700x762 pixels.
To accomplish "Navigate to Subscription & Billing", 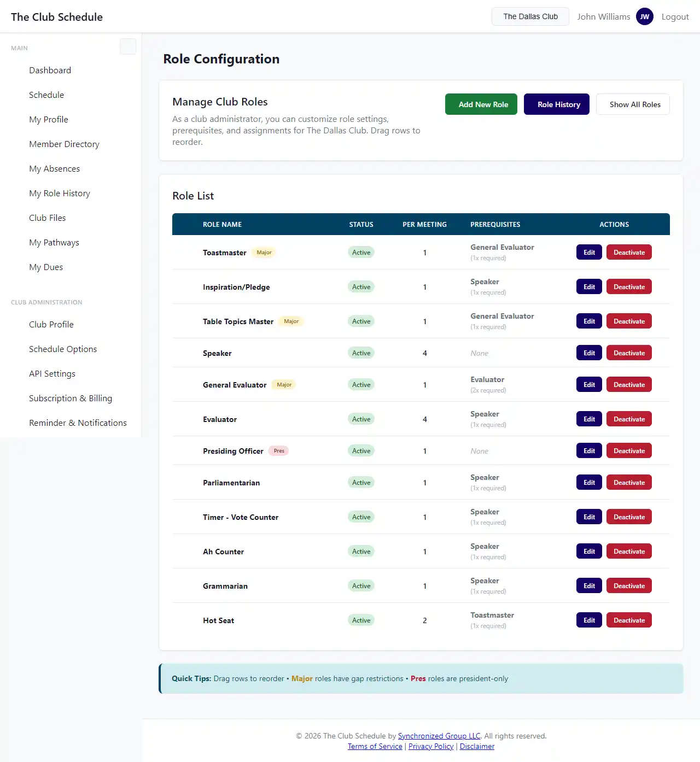I will pos(71,398).
